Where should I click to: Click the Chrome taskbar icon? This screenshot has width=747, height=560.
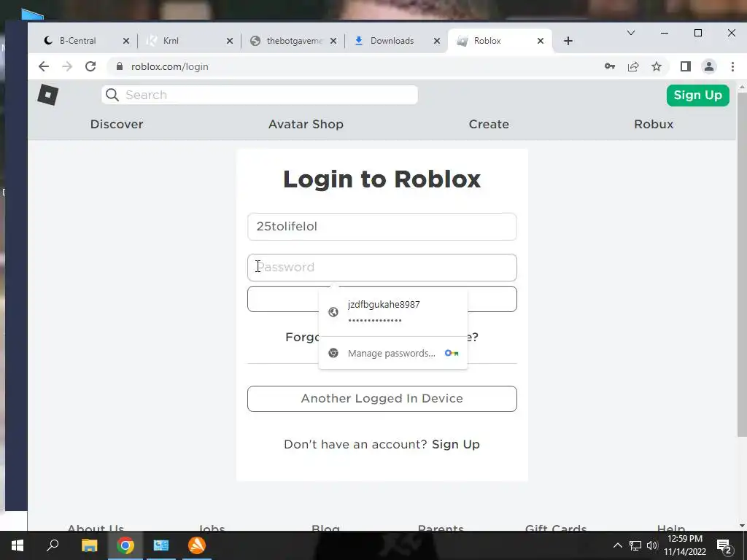(x=125, y=545)
